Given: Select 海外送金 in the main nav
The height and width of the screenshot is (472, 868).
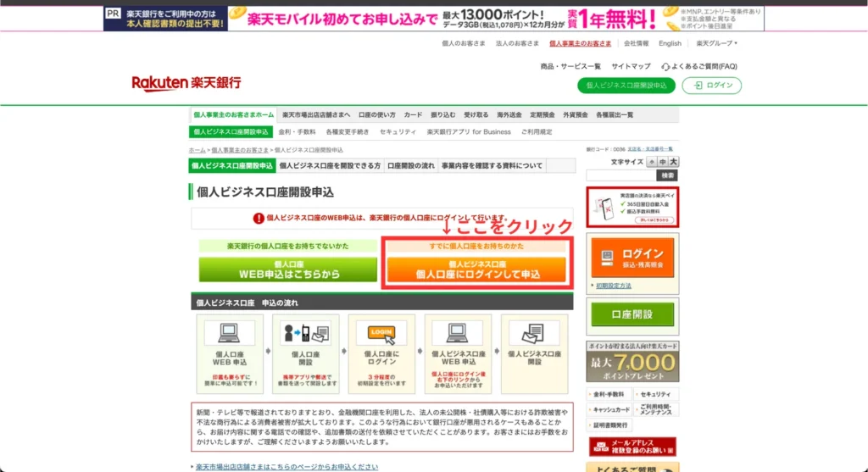Looking at the screenshot, I should (509, 115).
